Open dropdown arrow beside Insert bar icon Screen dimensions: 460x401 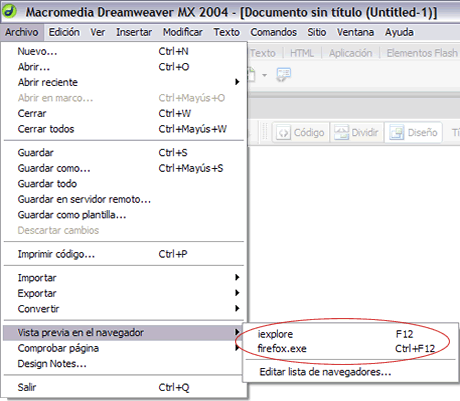pyautogui.click(x=264, y=75)
